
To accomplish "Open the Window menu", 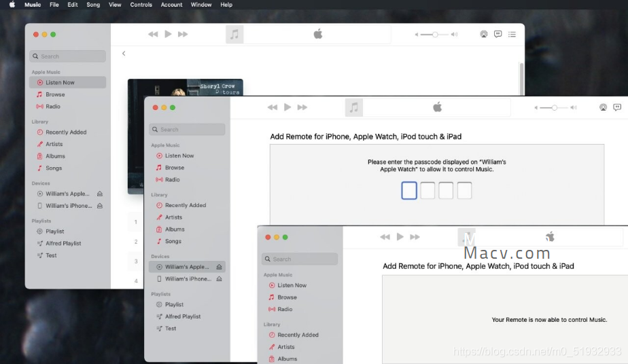I will [201, 5].
